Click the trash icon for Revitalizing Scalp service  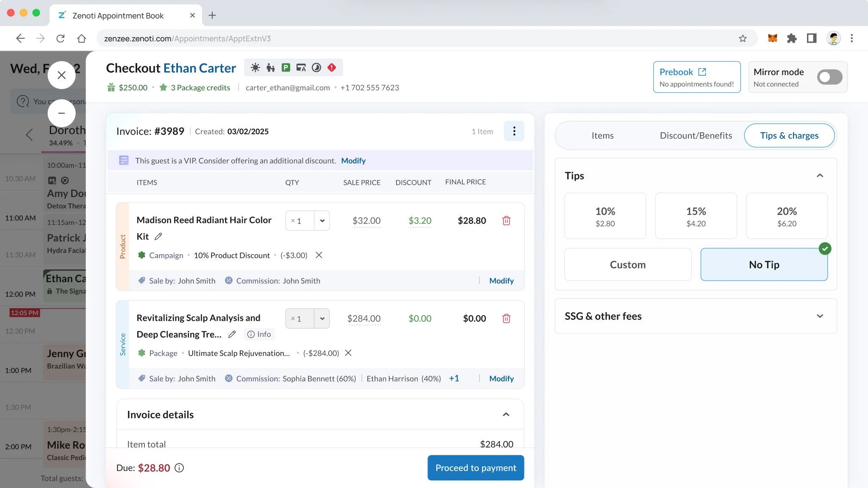tap(506, 319)
